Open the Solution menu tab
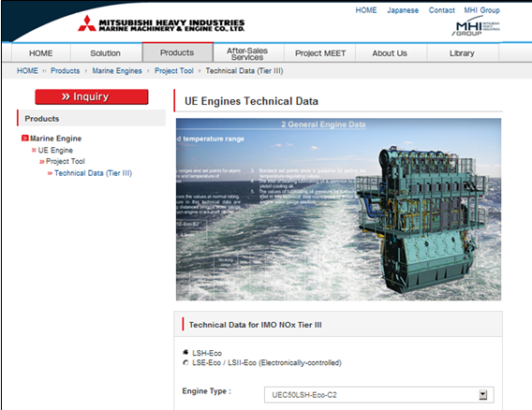532x410 pixels. 106,53
